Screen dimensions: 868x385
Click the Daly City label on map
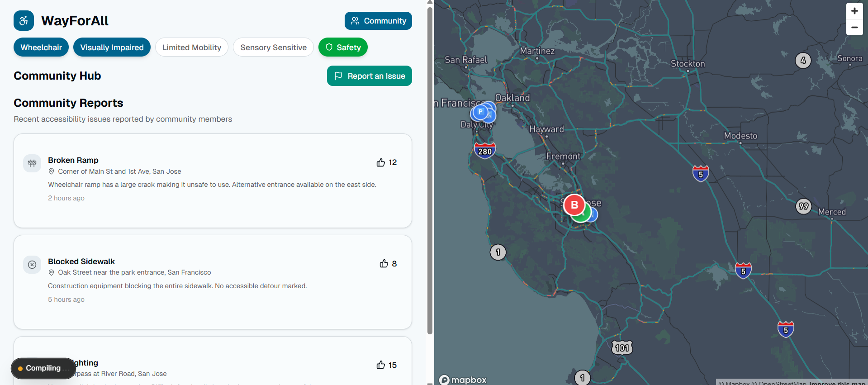point(476,125)
